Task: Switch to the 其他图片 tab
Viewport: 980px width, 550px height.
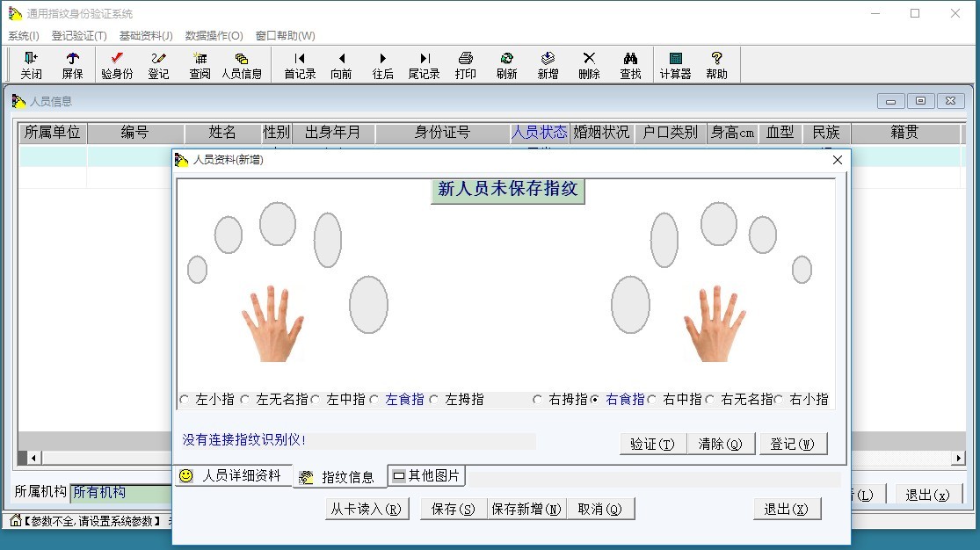Action: click(426, 475)
